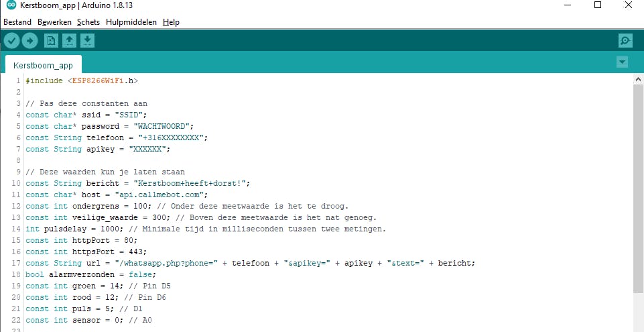Open the Schets menu
Viewport: 644px width, 332px height.
pos(88,22)
